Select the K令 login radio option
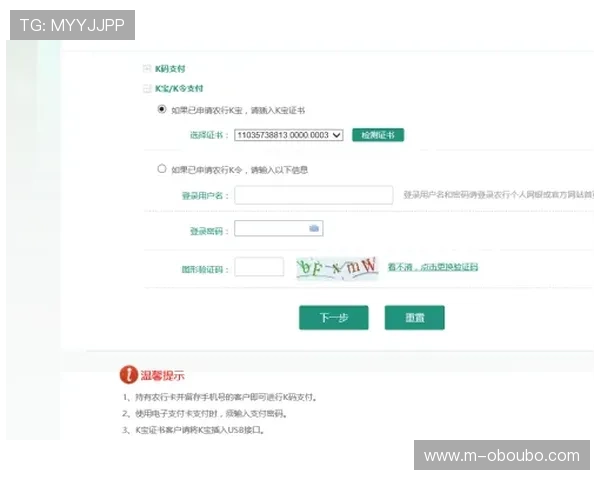Viewport: 600px width, 480px height. [x=162, y=169]
